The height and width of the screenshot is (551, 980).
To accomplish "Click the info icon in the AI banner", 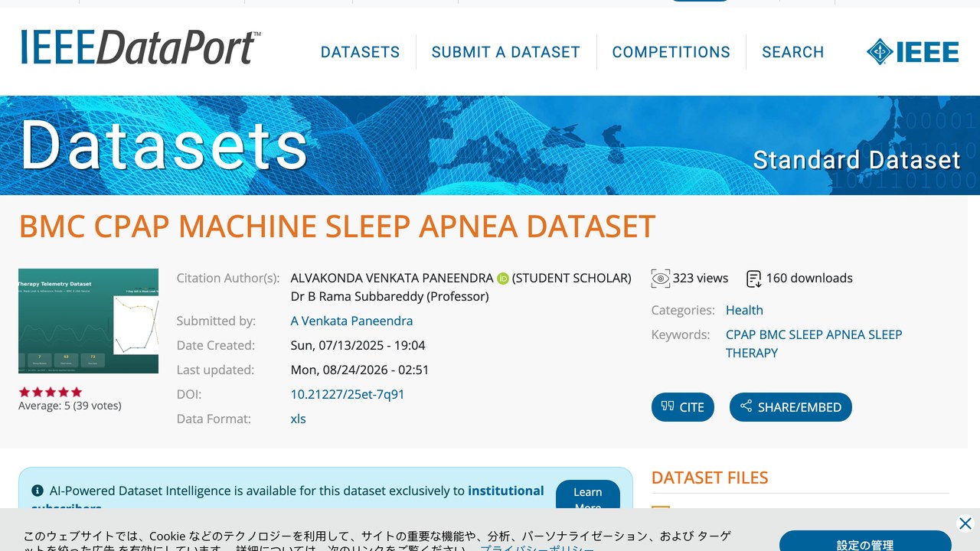I will tap(38, 491).
